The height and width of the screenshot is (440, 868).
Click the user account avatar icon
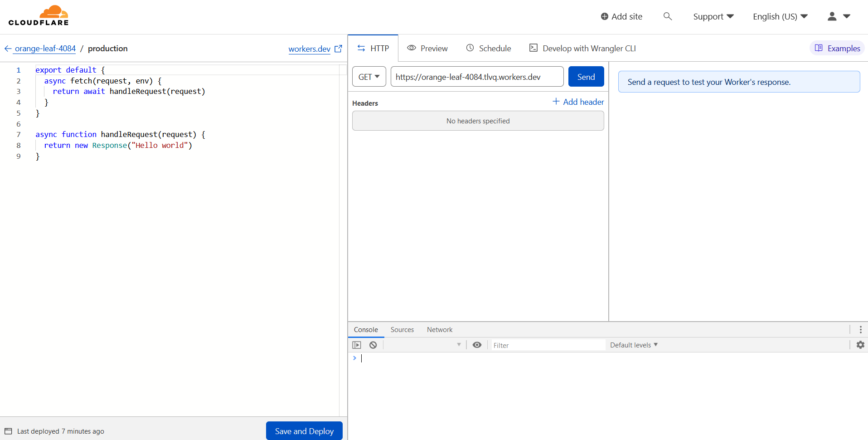click(x=832, y=16)
